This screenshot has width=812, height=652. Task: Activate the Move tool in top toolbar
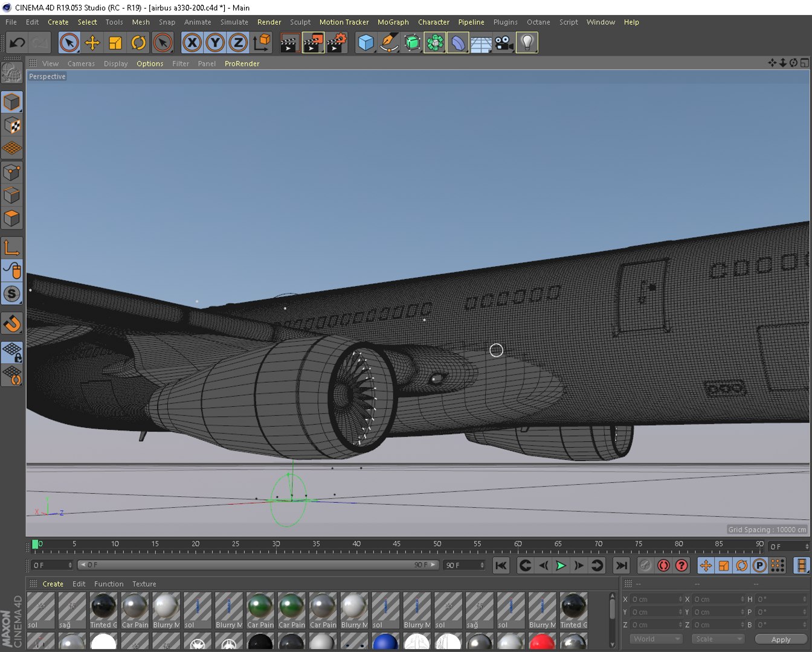pyautogui.click(x=92, y=42)
